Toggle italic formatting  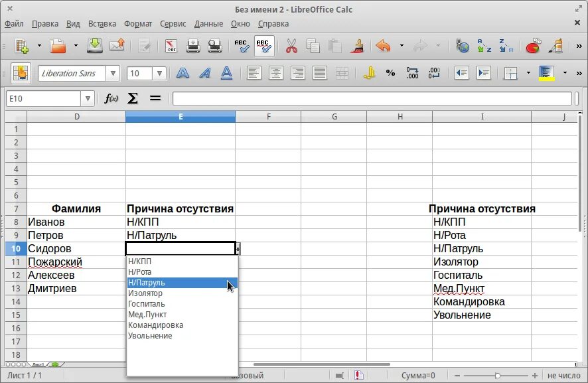click(x=204, y=73)
